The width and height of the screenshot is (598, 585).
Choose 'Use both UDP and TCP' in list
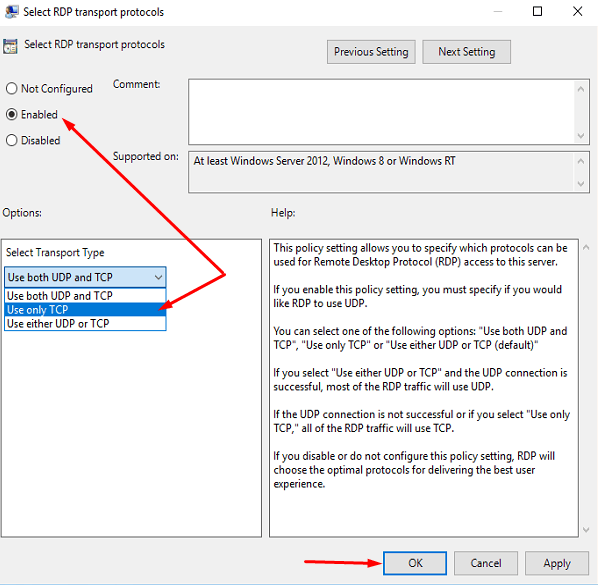click(x=85, y=296)
